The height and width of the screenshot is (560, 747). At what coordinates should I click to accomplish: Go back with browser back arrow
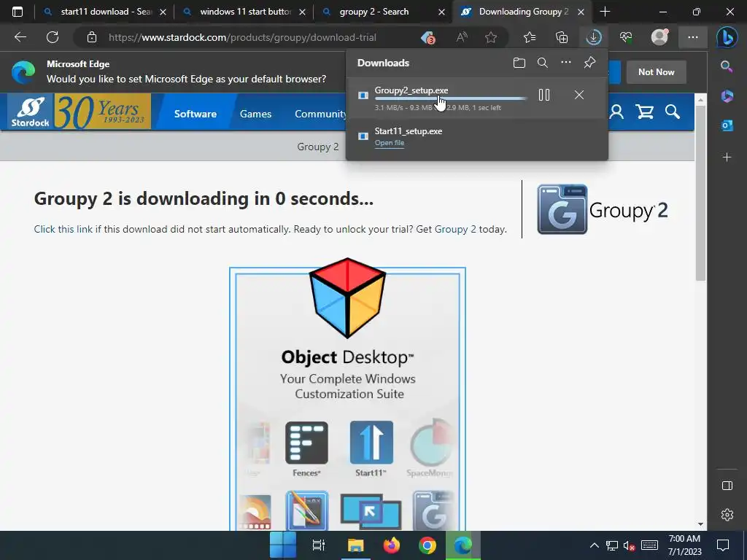point(20,37)
